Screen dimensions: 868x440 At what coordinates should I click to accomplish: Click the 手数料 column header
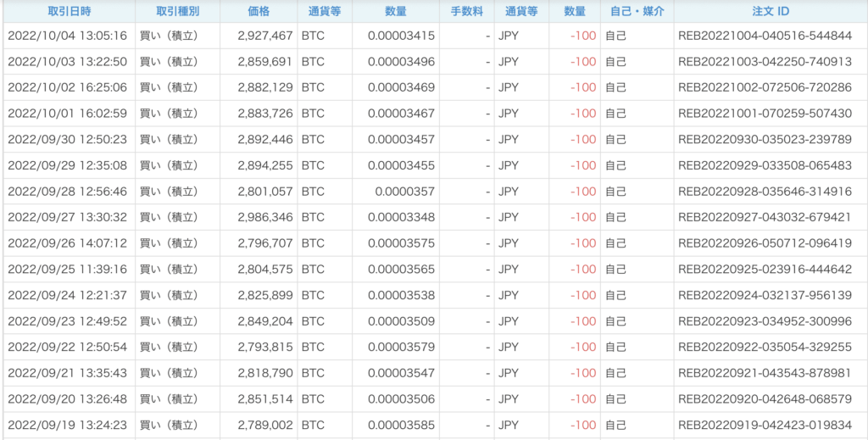(x=467, y=10)
